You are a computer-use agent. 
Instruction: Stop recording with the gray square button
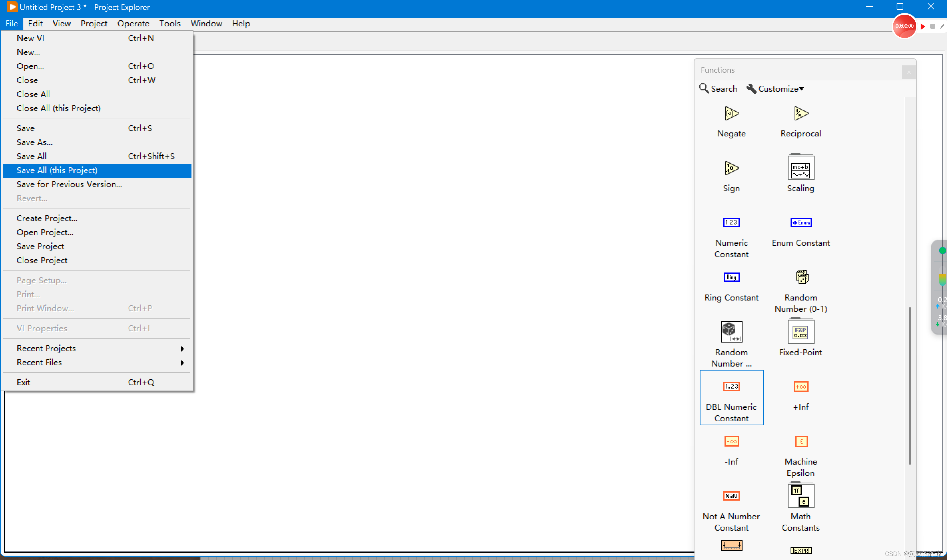click(x=932, y=26)
